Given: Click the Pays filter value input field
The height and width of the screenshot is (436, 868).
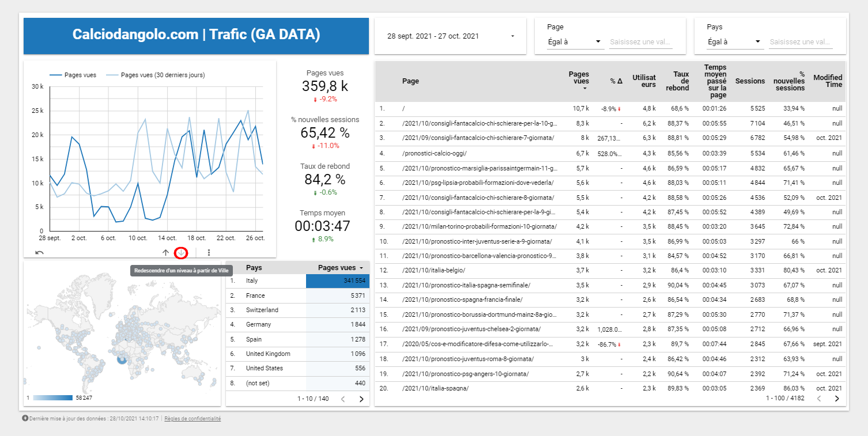Looking at the screenshot, I should (801, 41).
